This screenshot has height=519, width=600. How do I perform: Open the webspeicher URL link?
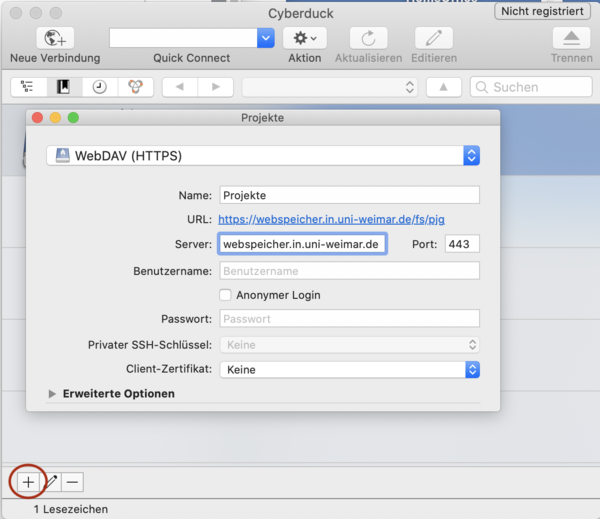pos(331,219)
